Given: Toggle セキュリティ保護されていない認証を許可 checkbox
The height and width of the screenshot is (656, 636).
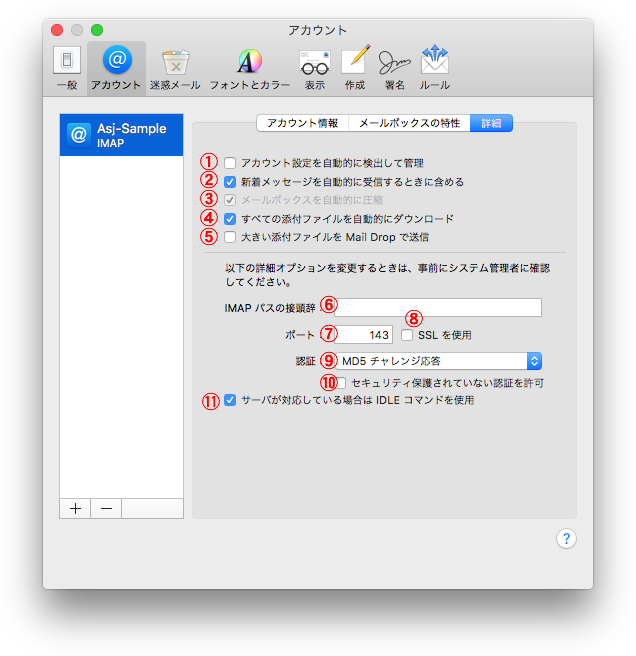Looking at the screenshot, I should pos(341,382).
